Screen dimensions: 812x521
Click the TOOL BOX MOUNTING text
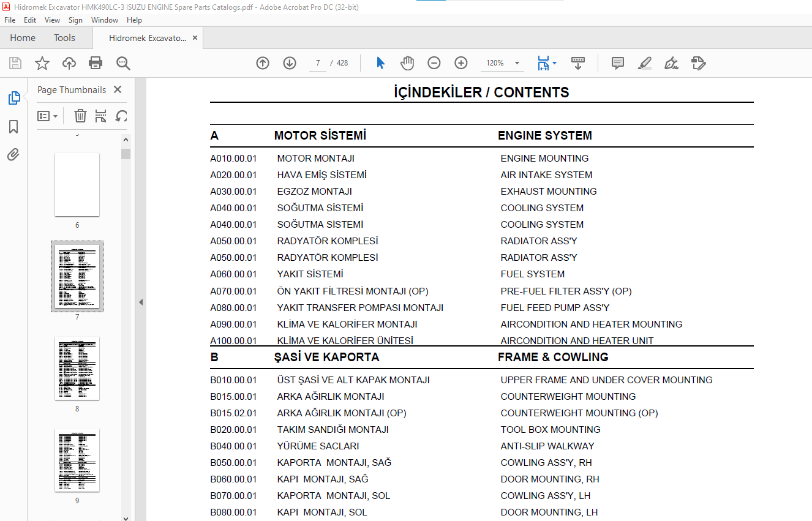[551, 429]
